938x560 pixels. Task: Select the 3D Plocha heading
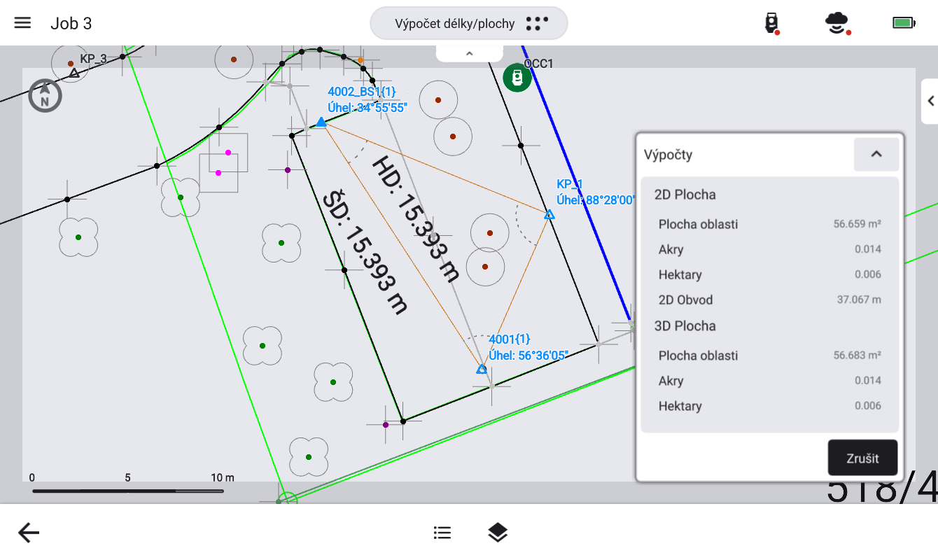685,325
